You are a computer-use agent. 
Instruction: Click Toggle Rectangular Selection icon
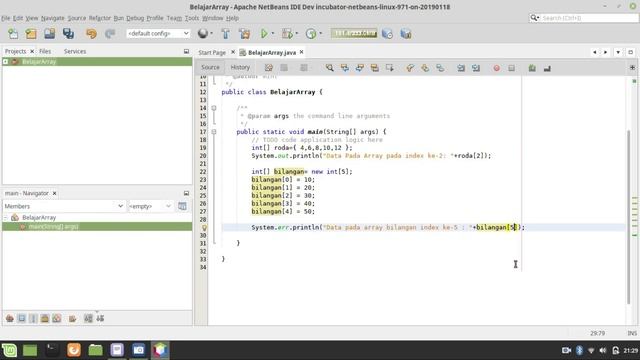390,68
